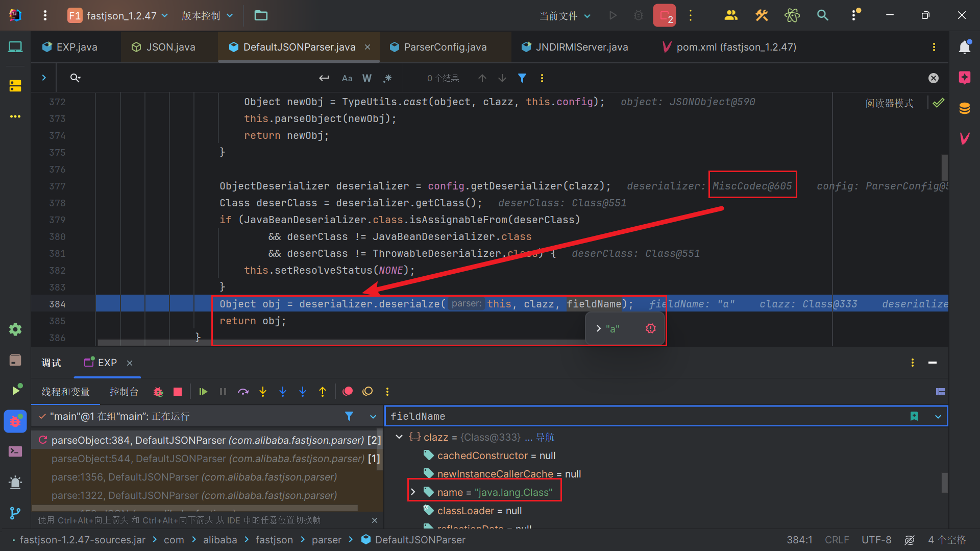The width and height of the screenshot is (980, 551).
Task: Open the 版本控制 (version control) dropdown
Action: coord(207,15)
